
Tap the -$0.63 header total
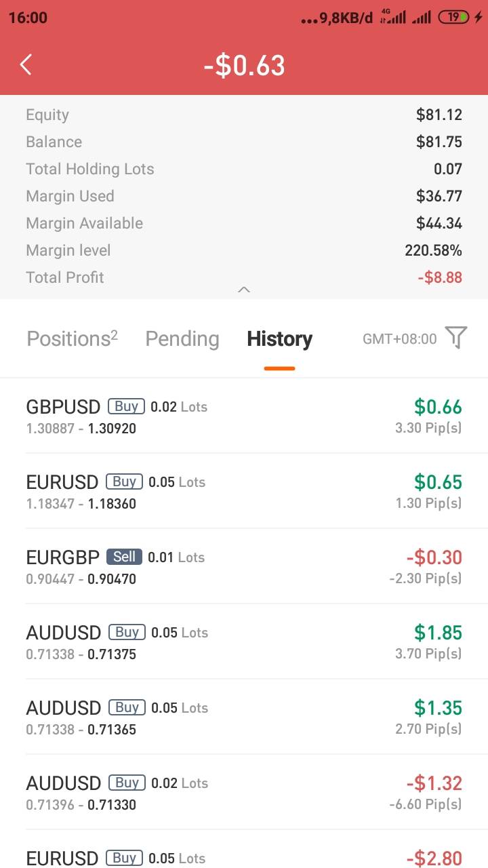244,66
